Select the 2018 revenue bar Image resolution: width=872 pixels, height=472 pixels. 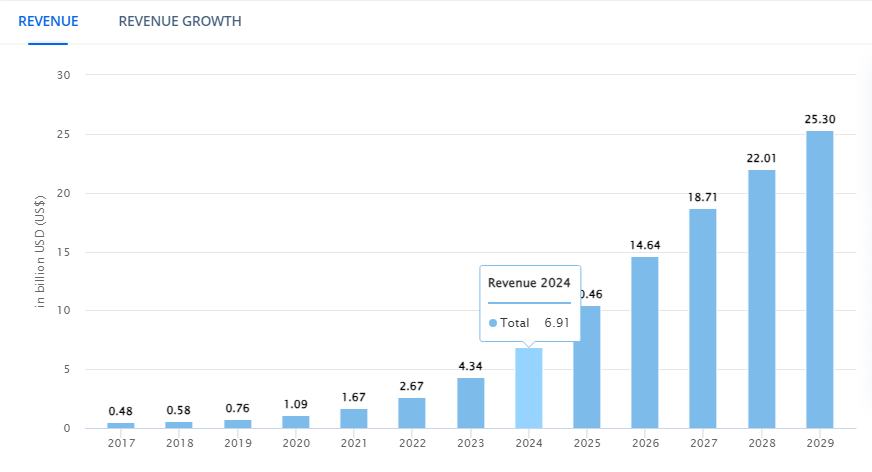(x=179, y=425)
